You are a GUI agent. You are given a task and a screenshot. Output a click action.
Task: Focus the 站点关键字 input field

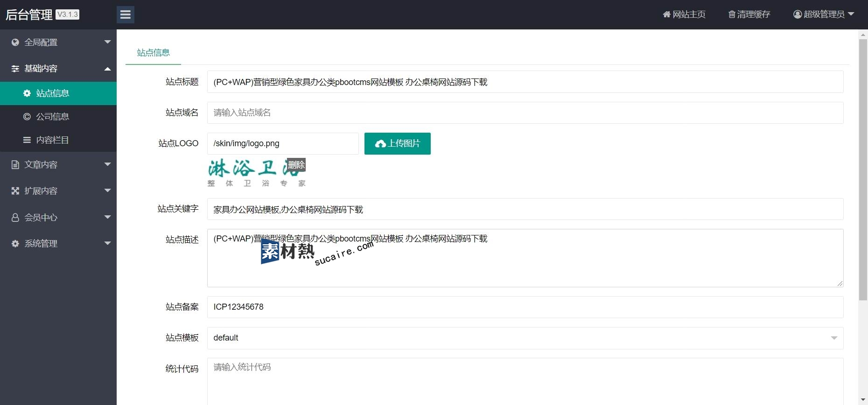(x=525, y=209)
